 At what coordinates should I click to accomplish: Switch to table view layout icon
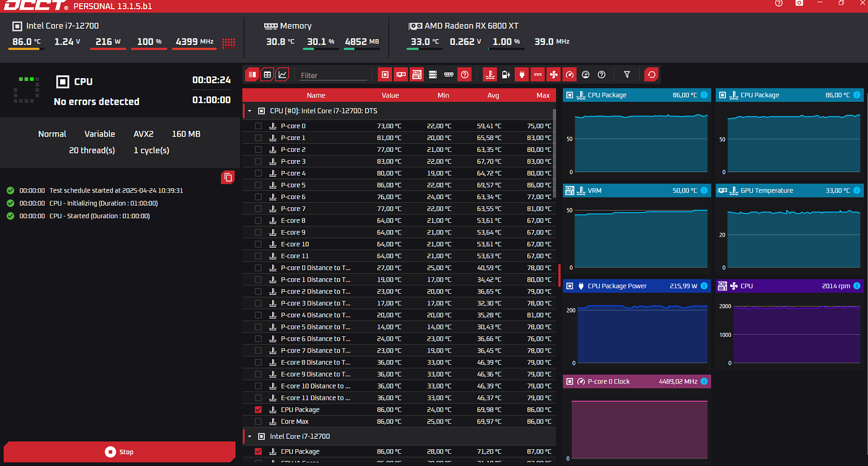267,74
